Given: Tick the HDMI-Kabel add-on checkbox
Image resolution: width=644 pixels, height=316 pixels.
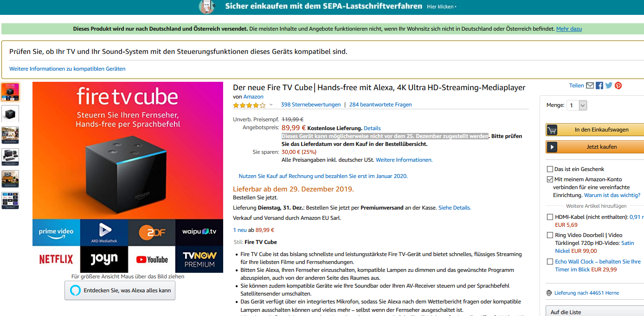Looking at the screenshot, I should (x=550, y=217).
